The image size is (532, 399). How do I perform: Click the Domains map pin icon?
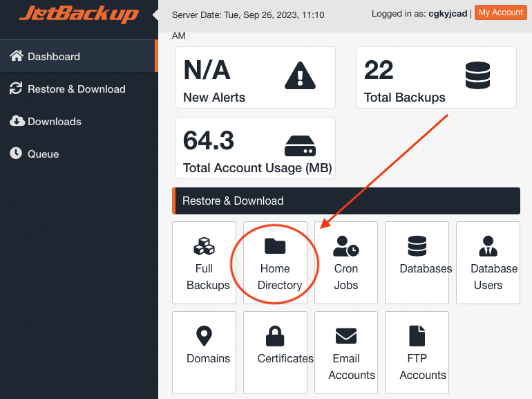tap(204, 336)
